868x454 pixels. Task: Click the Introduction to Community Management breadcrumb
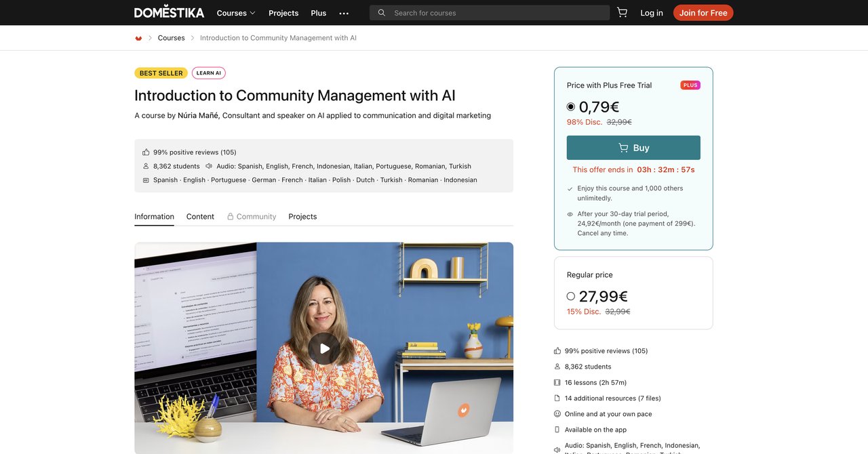coord(278,38)
